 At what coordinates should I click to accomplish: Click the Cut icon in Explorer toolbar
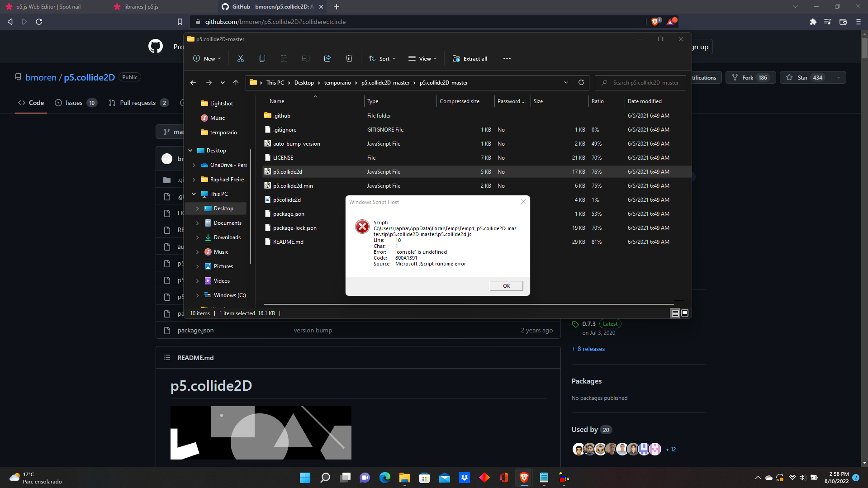tap(241, 58)
